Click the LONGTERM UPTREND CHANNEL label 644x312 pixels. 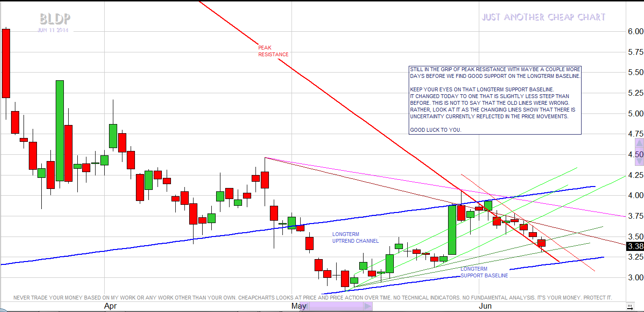click(355, 237)
